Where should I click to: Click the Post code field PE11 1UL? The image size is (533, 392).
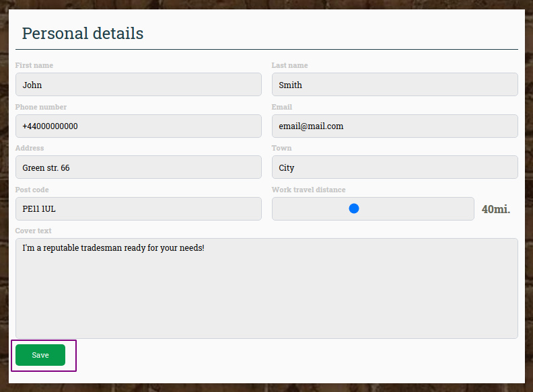coord(139,208)
